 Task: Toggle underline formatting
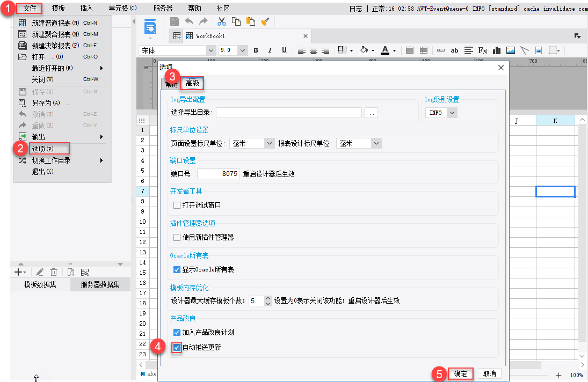284,50
